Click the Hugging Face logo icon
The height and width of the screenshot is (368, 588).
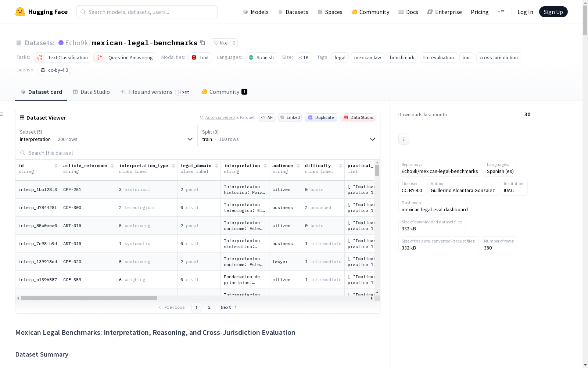[20, 12]
